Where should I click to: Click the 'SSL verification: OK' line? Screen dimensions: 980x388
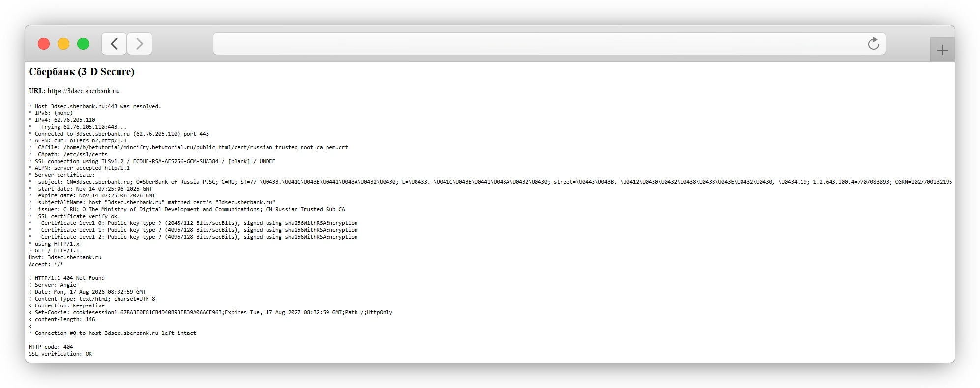click(x=60, y=354)
